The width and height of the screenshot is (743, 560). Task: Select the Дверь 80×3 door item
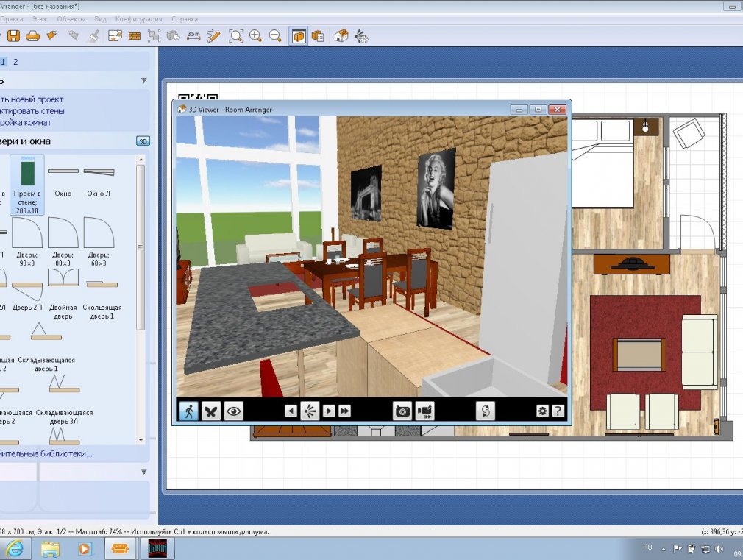(63, 242)
